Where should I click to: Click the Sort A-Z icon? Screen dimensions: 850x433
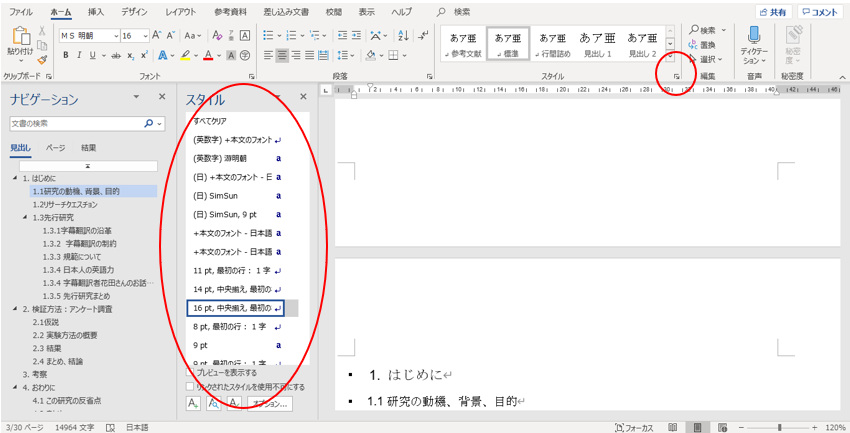point(403,36)
